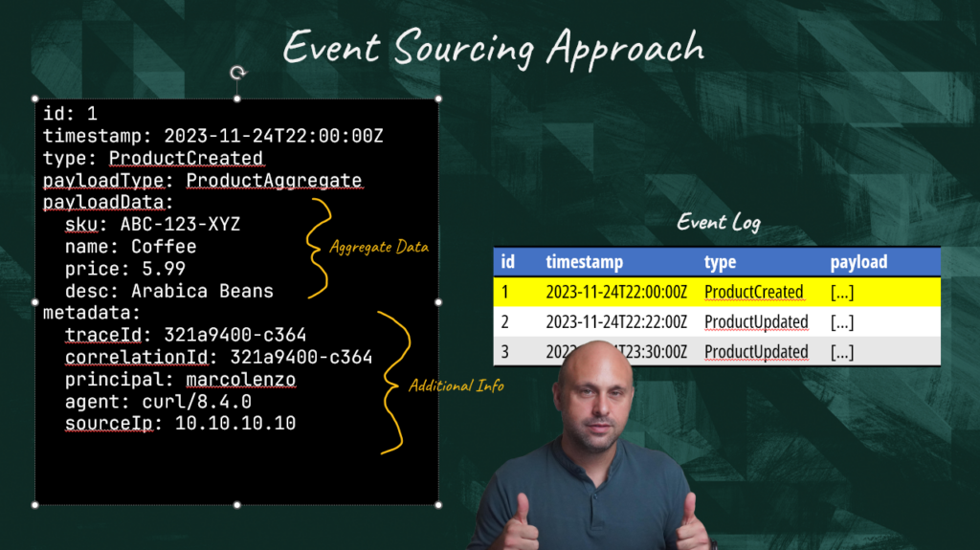Click the 'sku: ABC-123-XYZ' line
980x550 pixels.
tap(152, 225)
